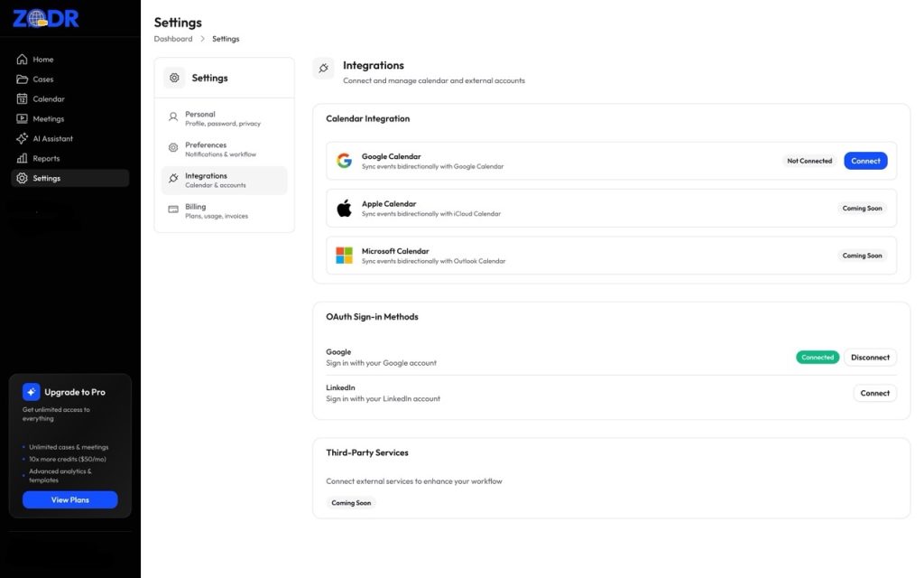
Task: Click the ZODR logo in sidebar
Action: pyautogui.click(x=46, y=18)
